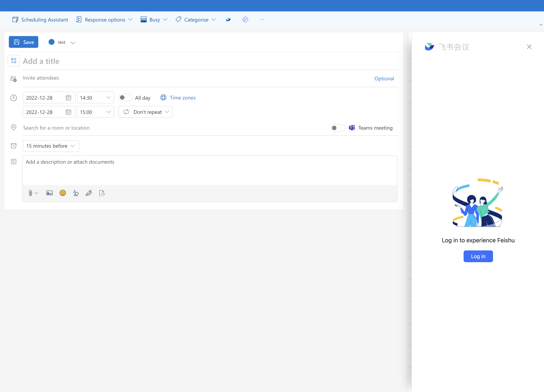Click the blue add-in icon beside Feishu

coord(245,19)
